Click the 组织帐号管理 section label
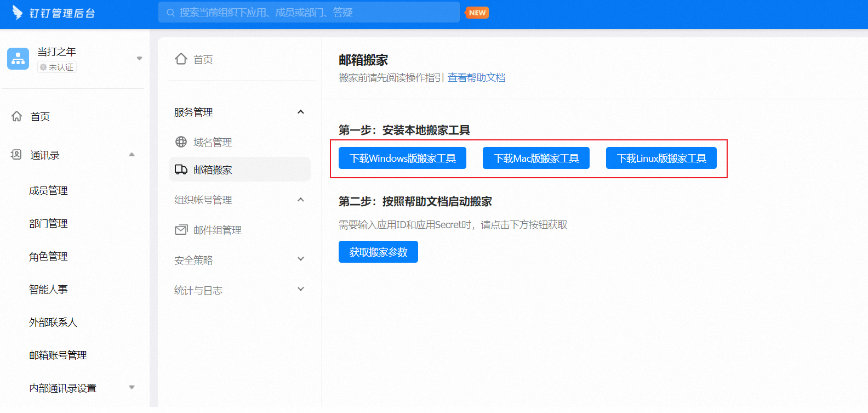Image resolution: width=868 pixels, height=413 pixels. click(x=203, y=200)
